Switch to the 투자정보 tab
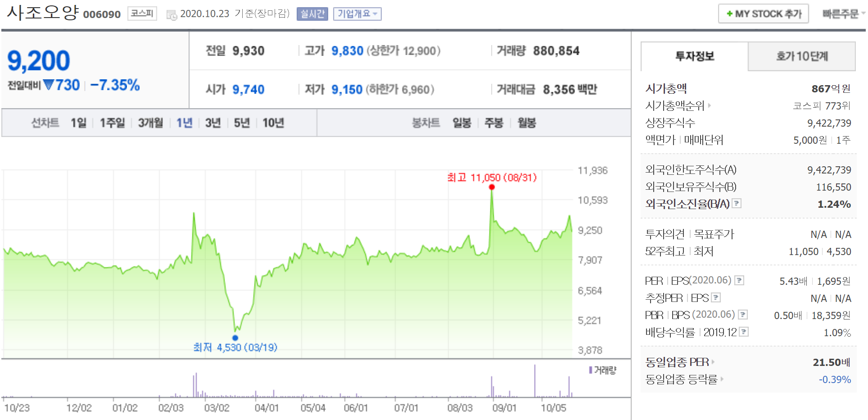Screen dimensions: 868x420 point(694,56)
